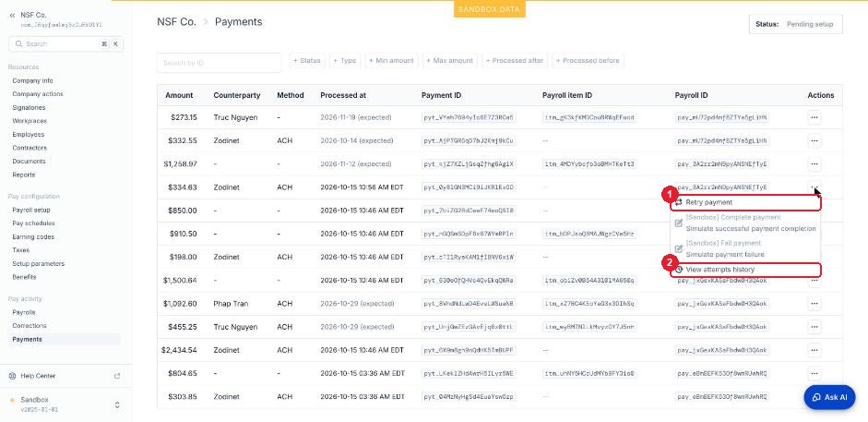Viewport: 868px width, 422px height.
Task: Click payroll item ID starting itm_gX3k
Action: [x=589, y=117]
